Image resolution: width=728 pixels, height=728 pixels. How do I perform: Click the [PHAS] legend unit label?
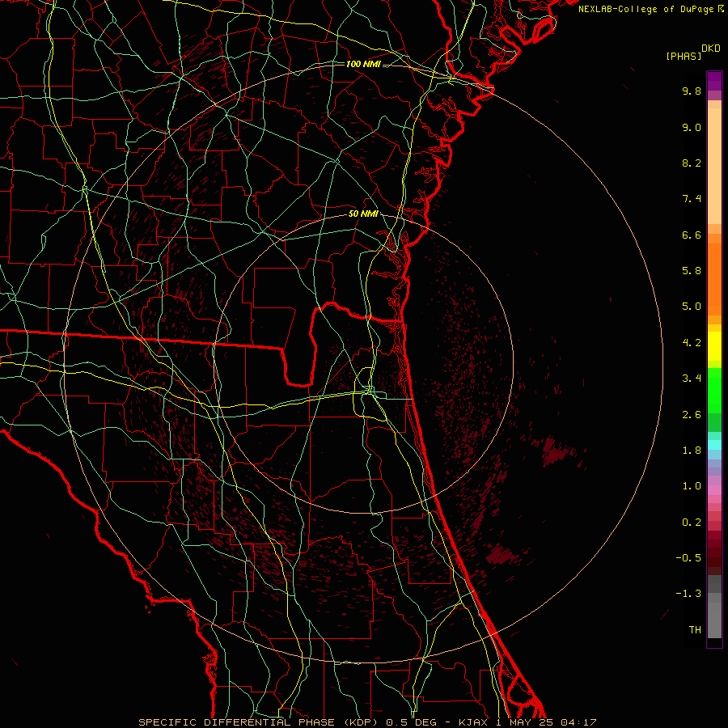[684, 56]
